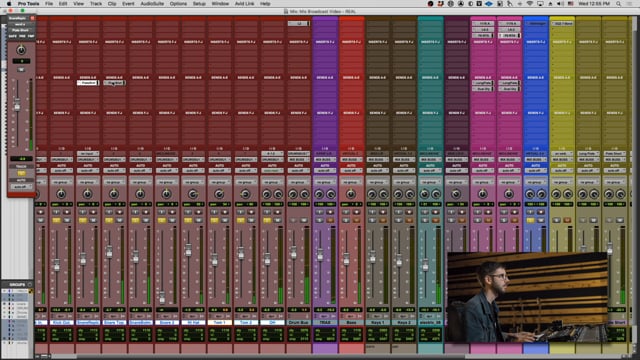Click the GROUPS panel header

[x=17, y=284]
